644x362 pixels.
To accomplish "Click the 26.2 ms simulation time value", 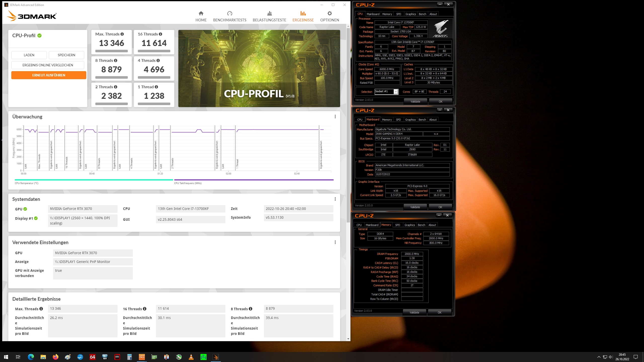I will pyautogui.click(x=83, y=326).
